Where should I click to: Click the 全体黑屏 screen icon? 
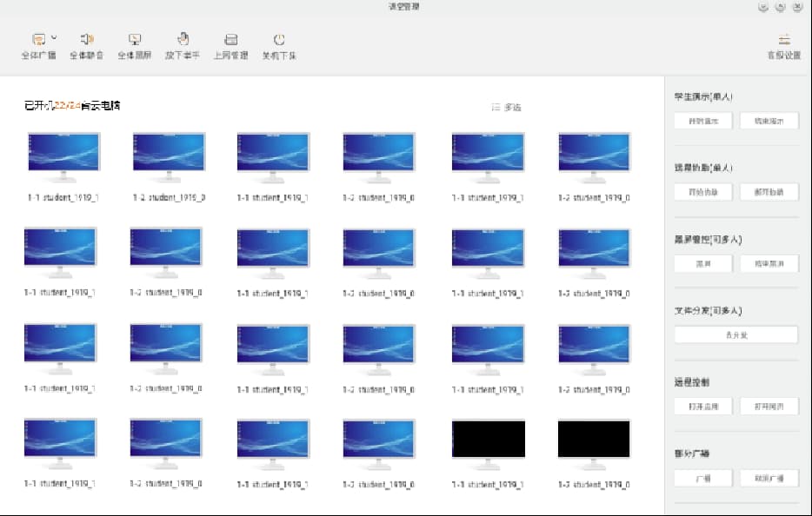[135, 39]
